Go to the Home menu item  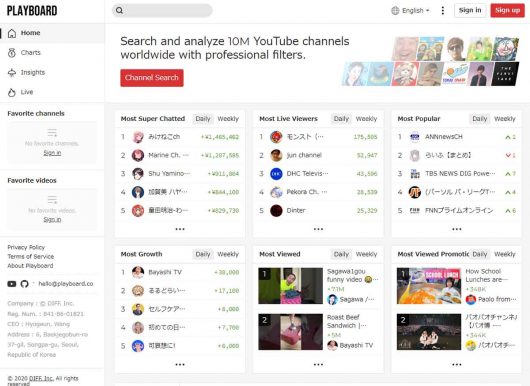click(52, 33)
